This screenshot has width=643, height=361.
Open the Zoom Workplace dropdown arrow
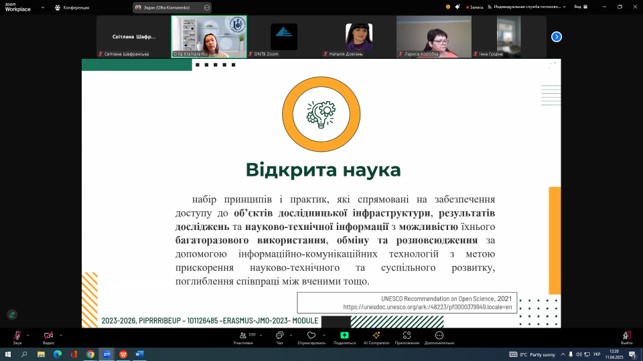(43, 7)
